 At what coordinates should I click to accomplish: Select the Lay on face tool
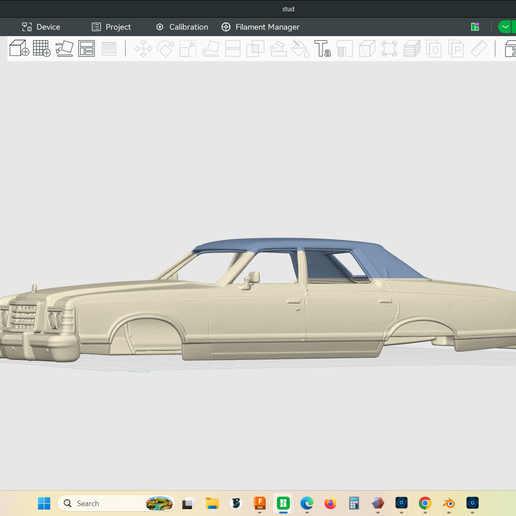pos(211,49)
